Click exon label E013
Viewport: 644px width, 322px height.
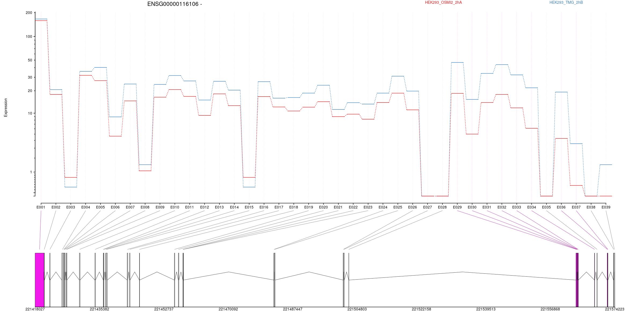219,207
